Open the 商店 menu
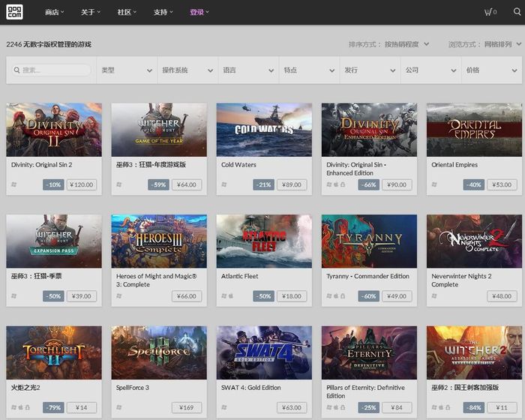This screenshot has width=525, height=420. click(x=54, y=13)
